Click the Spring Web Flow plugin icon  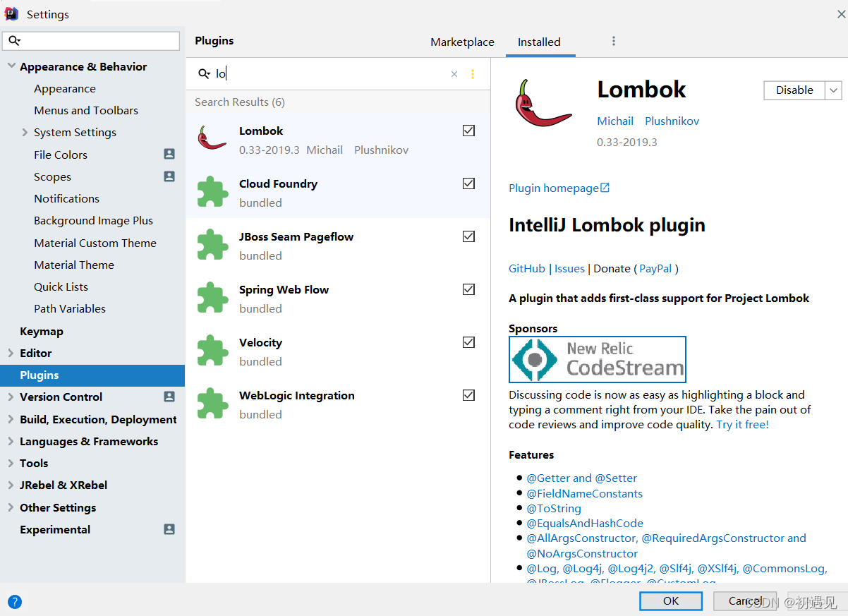212,297
